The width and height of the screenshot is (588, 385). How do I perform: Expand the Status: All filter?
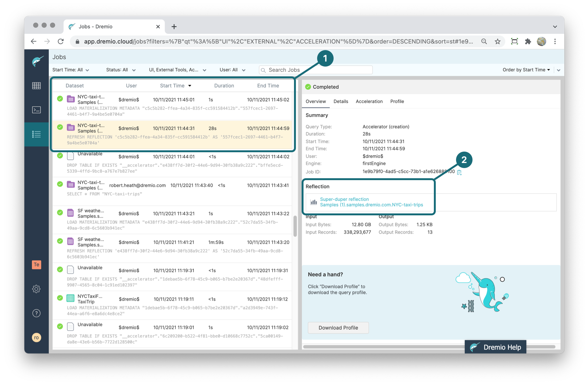pos(121,70)
